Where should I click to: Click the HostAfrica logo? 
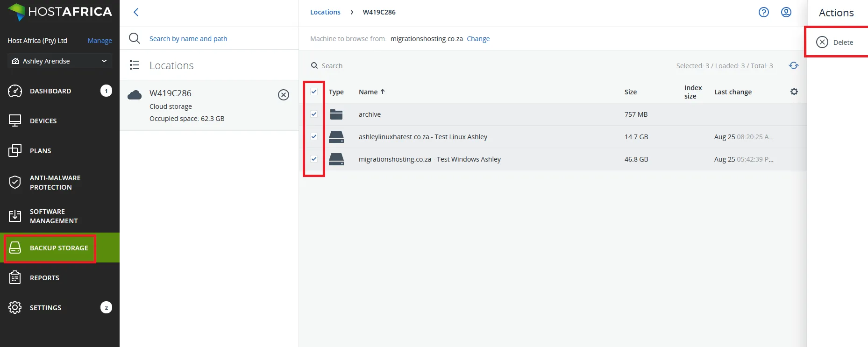click(60, 12)
